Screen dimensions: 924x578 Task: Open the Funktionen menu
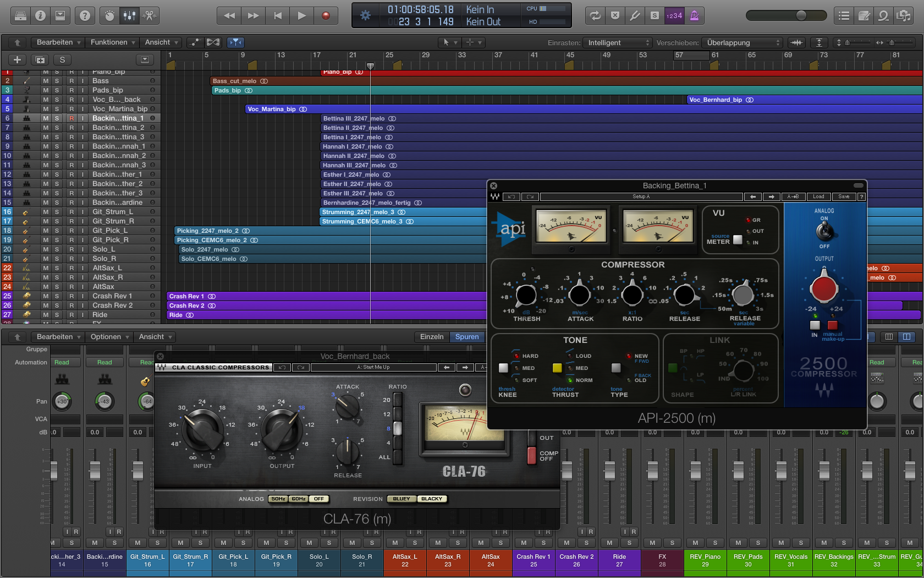point(112,42)
